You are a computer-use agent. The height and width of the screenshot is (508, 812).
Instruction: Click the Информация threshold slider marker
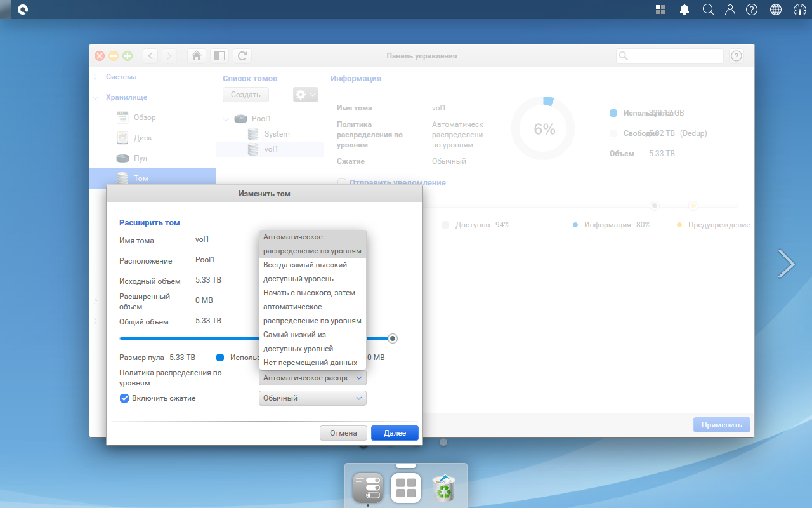(655, 206)
